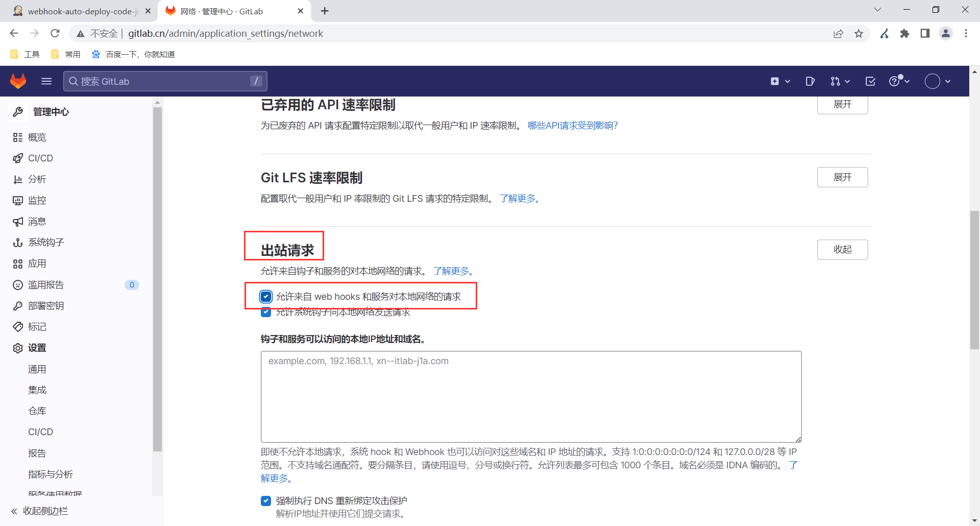The width and height of the screenshot is (980, 526).
Task: Open the to-do list icon
Action: pyautogui.click(x=871, y=81)
